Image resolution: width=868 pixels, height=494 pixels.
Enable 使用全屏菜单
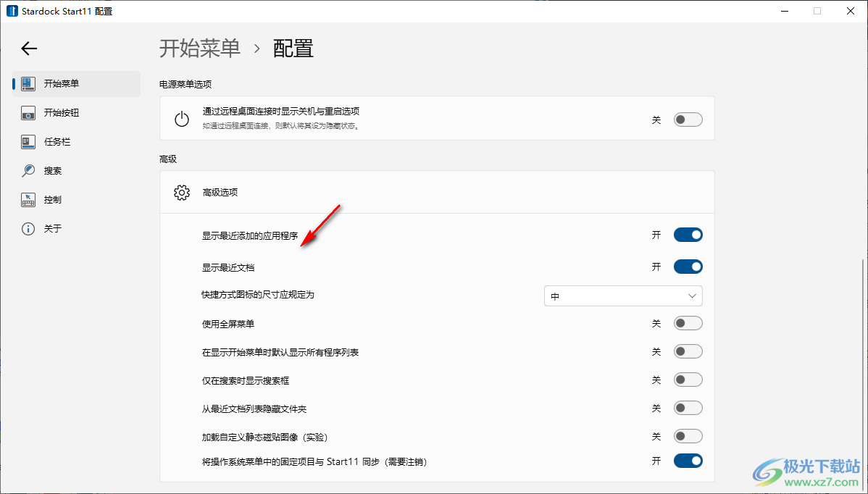(x=687, y=322)
